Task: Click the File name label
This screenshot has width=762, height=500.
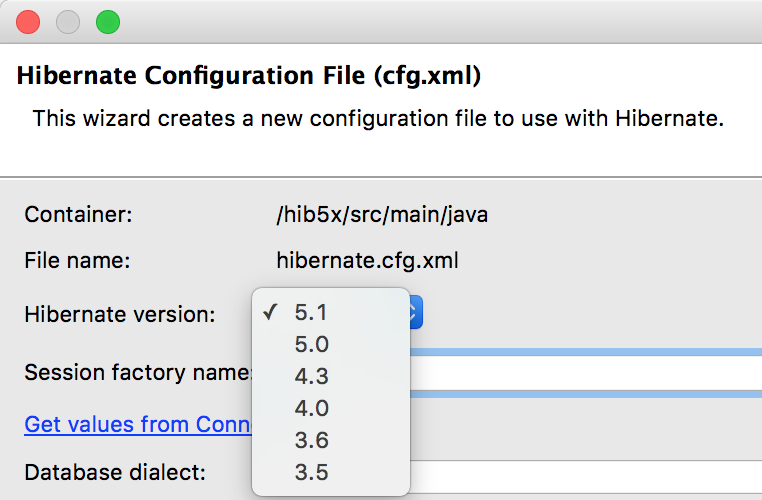Action: tap(78, 261)
